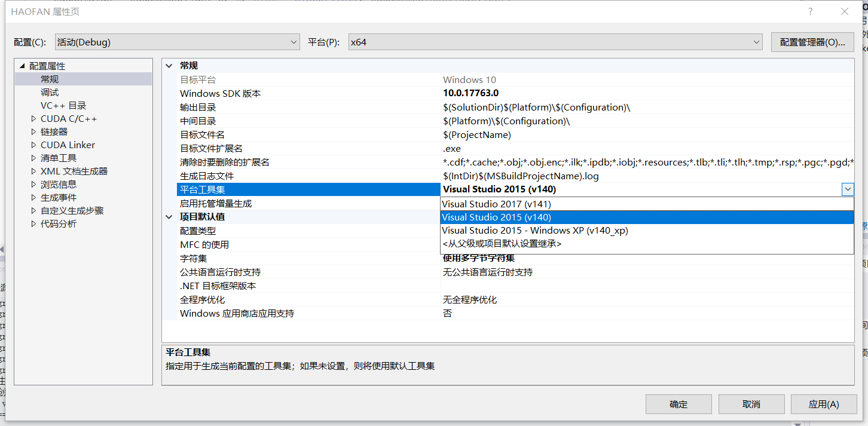
Task: Expand the XML 文档生成器 node arrow
Action: pos(33,171)
